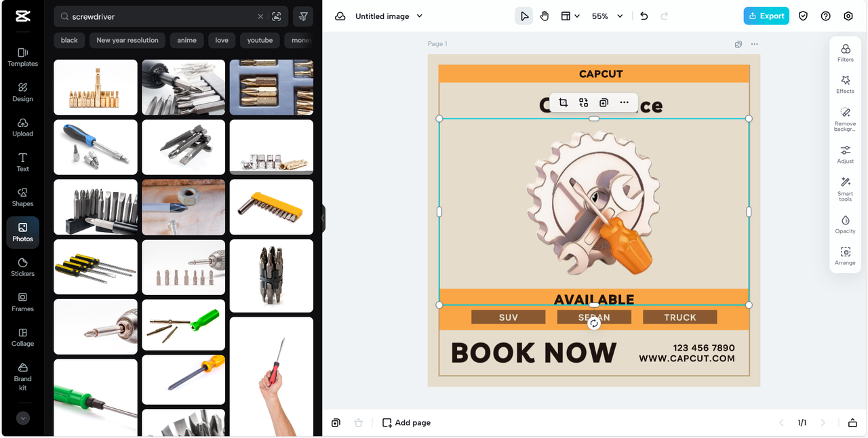Click the bottom-left duplicate page icon
The width and height of the screenshot is (868, 438).
(x=336, y=423)
